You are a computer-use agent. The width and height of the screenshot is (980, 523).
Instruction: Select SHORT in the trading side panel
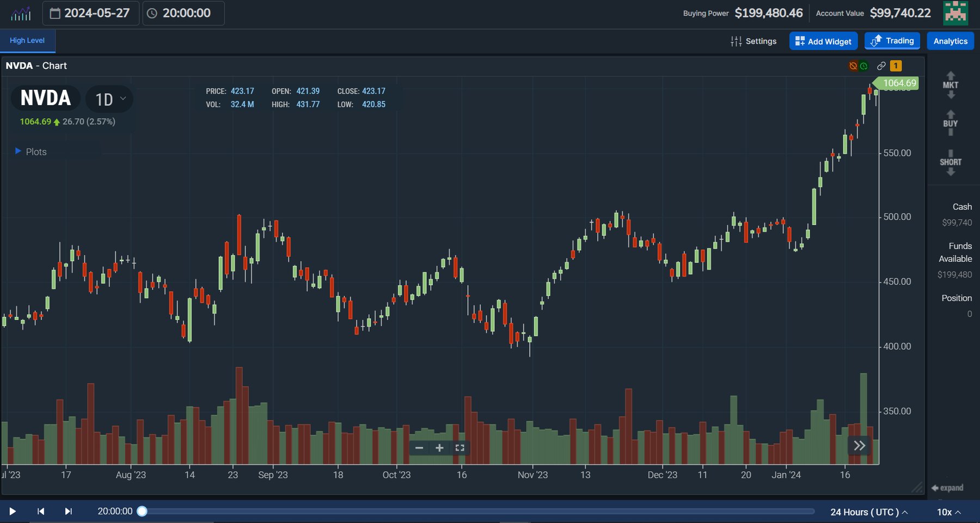pyautogui.click(x=951, y=162)
